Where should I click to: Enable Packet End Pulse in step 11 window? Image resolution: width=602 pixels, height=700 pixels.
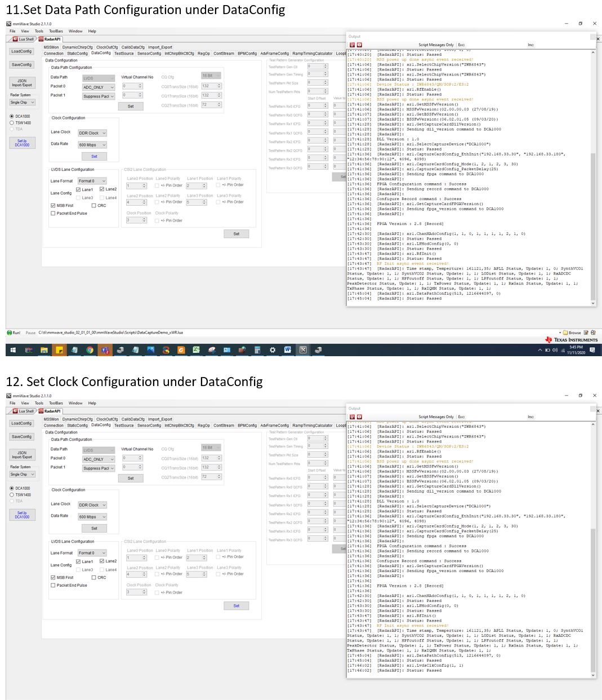[x=53, y=213]
